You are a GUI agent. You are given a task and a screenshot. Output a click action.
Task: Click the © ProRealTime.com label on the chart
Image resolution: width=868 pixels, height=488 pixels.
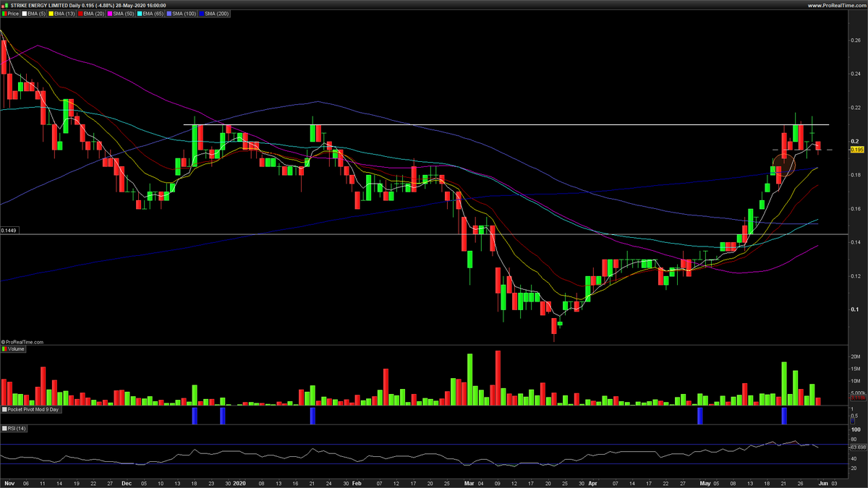click(22, 342)
